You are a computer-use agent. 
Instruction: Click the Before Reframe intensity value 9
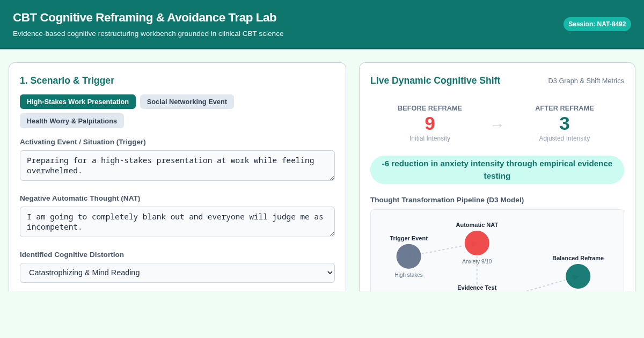point(430,123)
